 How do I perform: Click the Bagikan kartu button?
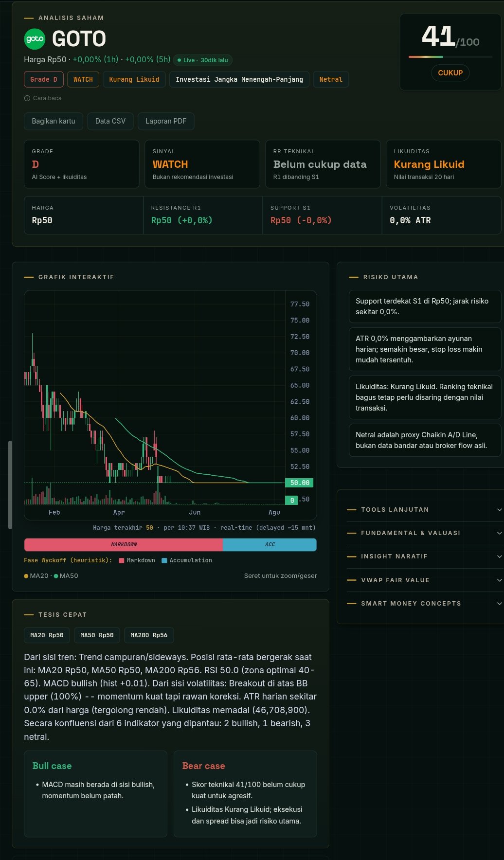(x=54, y=121)
